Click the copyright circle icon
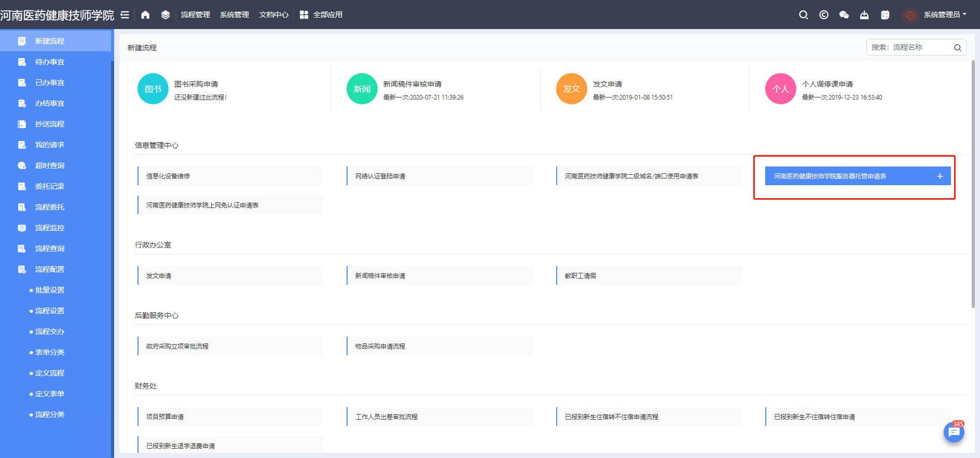 point(824,15)
